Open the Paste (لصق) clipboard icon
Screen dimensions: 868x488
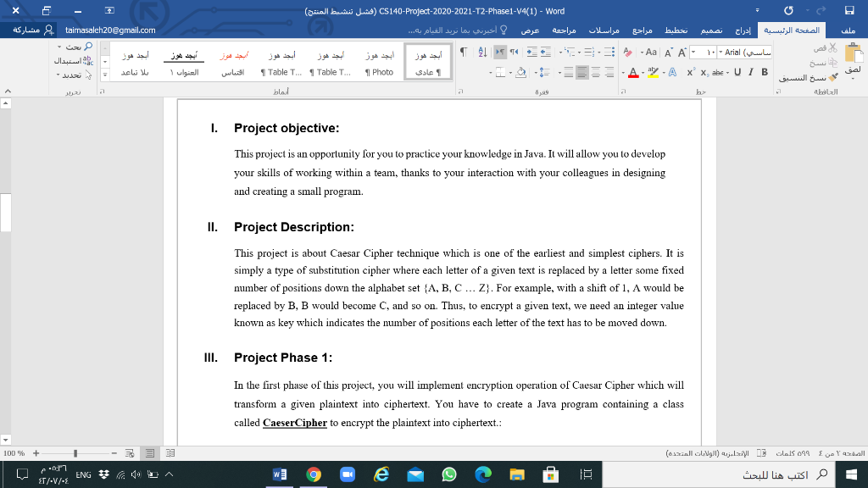(x=853, y=53)
